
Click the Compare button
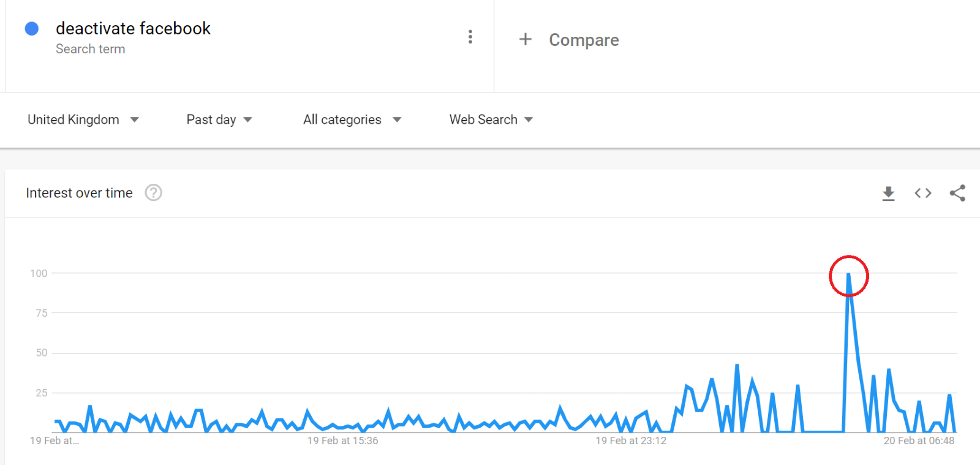click(x=583, y=40)
